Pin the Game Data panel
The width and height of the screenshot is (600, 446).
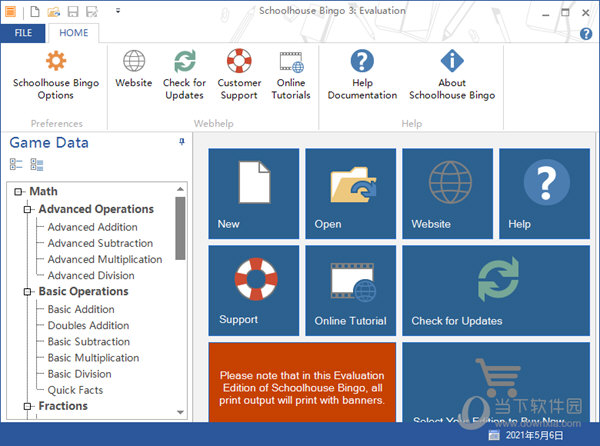point(182,142)
